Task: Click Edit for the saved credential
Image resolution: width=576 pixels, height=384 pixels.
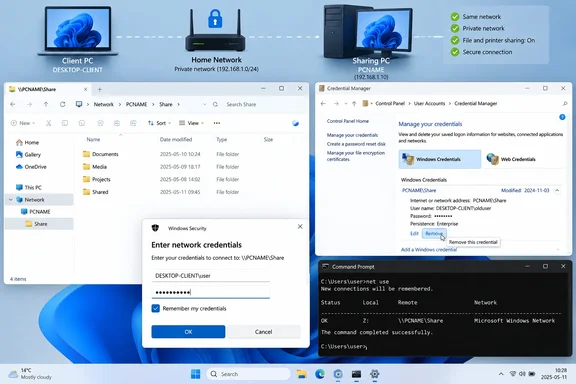Action: pos(414,233)
